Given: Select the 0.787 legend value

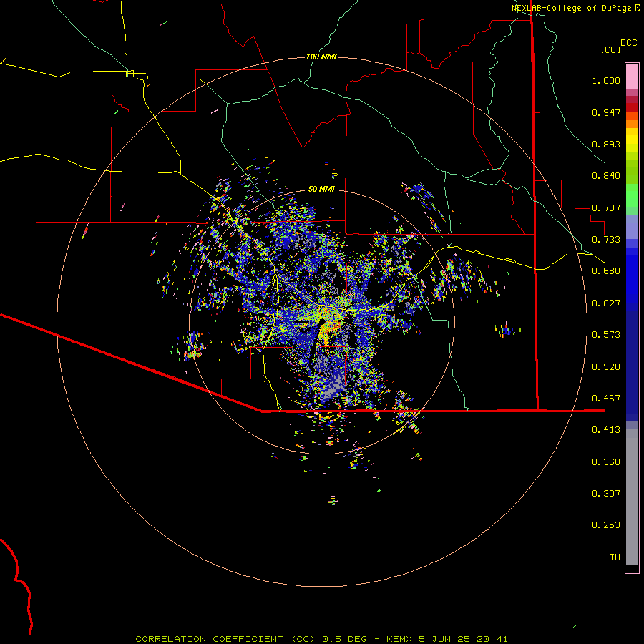Looking at the screenshot, I should tap(606, 208).
